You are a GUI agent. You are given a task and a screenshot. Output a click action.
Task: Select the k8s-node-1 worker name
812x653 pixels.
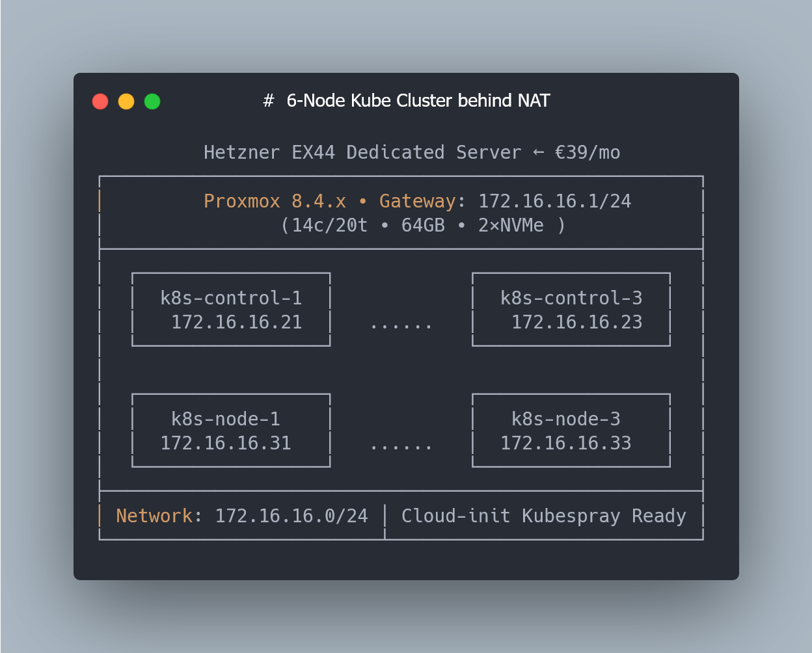tap(226, 419)
